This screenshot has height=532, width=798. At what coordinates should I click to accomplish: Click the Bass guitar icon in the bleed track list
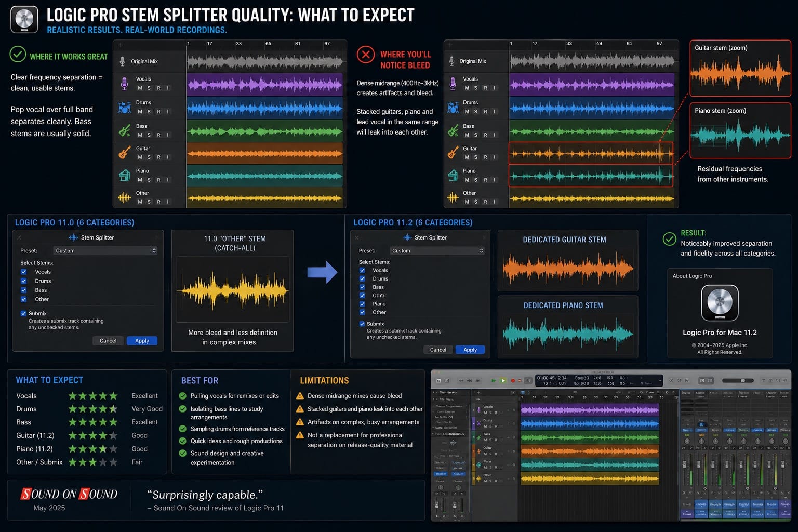(453, 130)
